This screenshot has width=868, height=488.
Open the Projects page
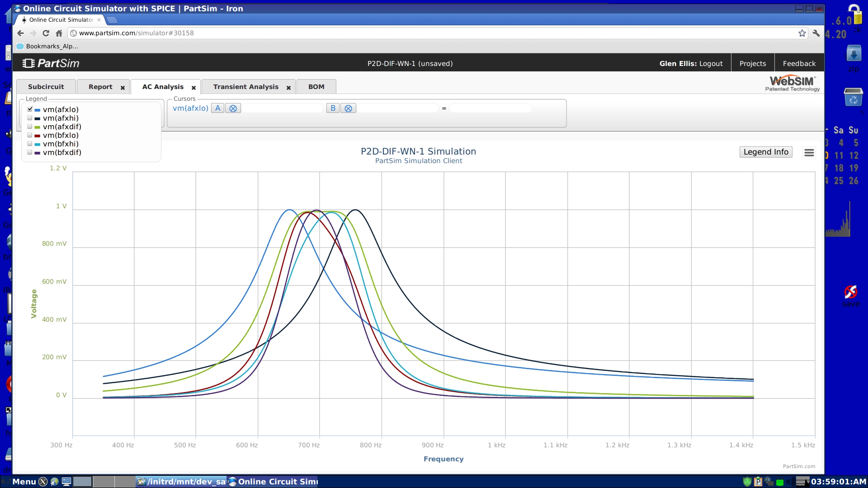pos(753,64)
